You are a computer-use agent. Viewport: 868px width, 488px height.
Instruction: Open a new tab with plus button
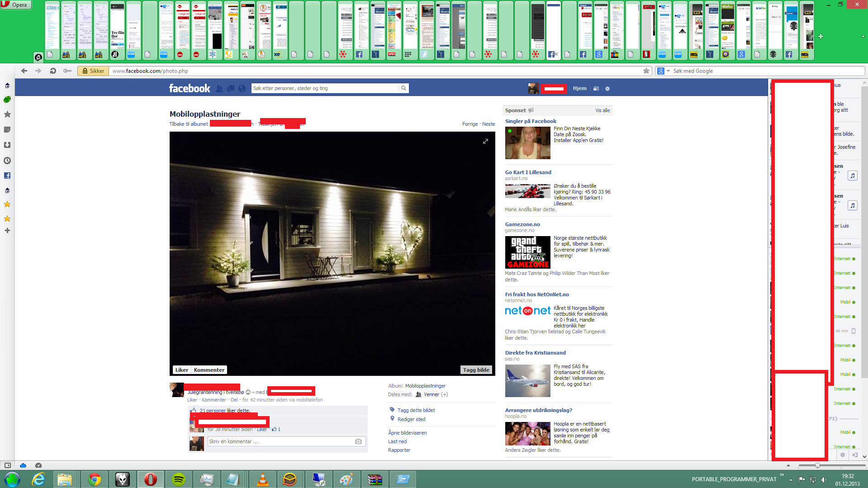click(x=821, y=37)
